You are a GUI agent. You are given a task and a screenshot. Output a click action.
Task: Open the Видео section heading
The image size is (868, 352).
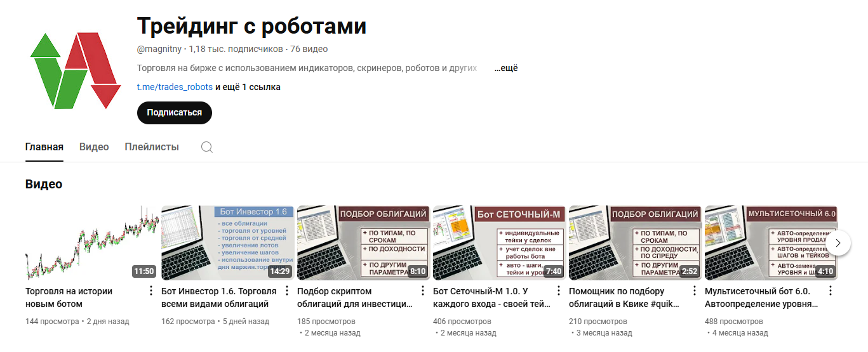pyautogui.click(x=44, y=185)
